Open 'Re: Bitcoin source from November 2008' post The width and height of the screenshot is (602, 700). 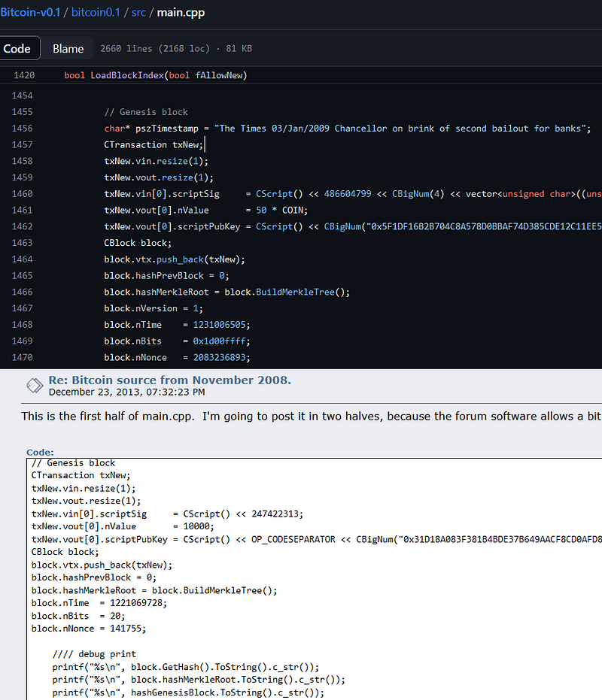169,380
